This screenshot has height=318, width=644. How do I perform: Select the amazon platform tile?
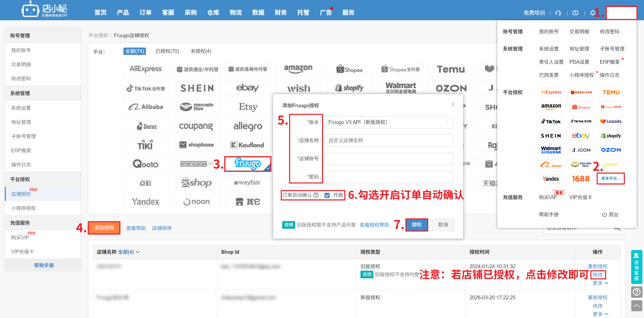(x=298, y=69)
